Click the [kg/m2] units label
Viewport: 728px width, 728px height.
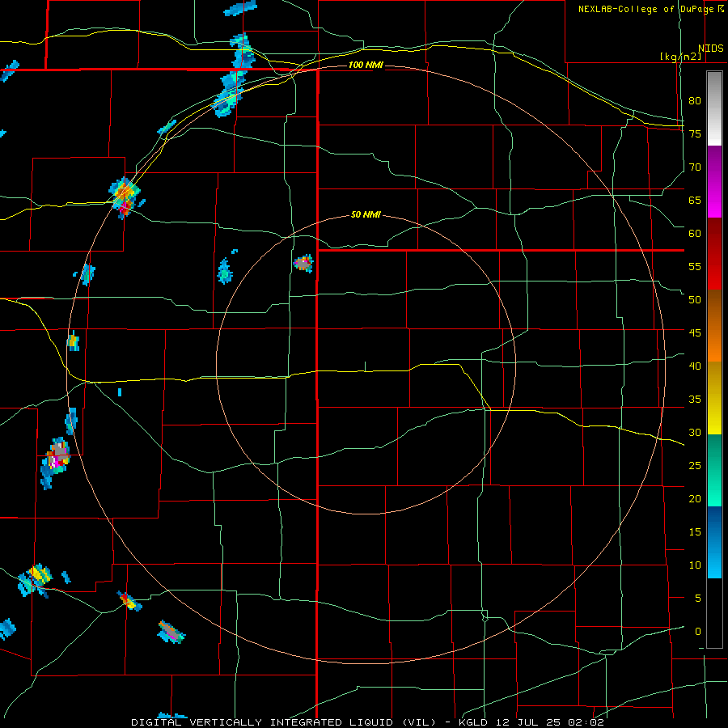(680, 57)
